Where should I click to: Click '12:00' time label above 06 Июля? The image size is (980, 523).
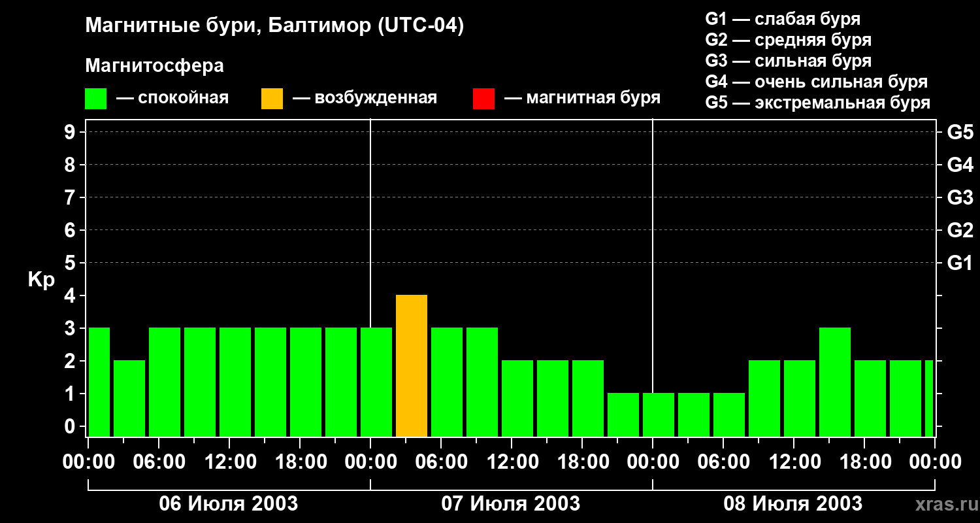point(230,462)
